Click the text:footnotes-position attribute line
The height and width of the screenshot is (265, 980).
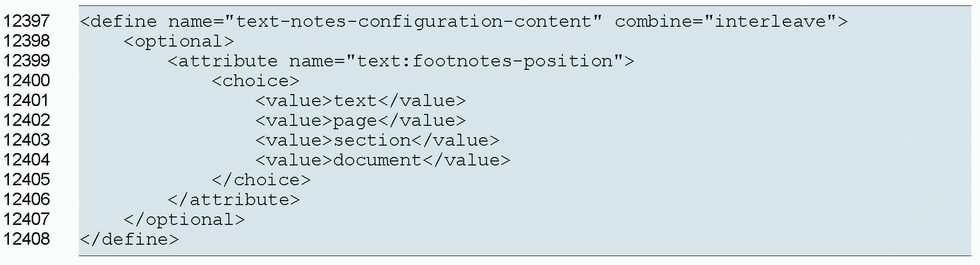tap(401, 61)
